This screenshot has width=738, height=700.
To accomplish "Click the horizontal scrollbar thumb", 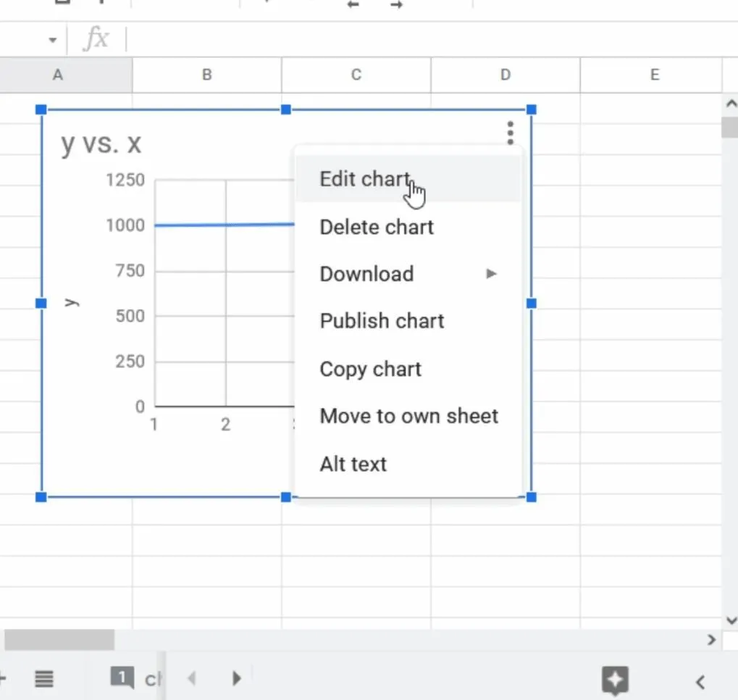I will pyautogui.click(x=59, y=640).
